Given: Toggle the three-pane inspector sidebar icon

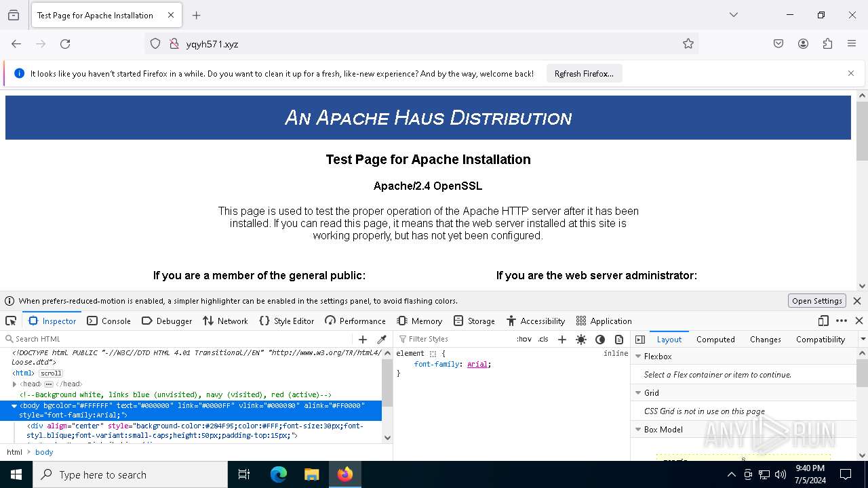Looking at the screenshot, I should (x=639, y=339).
